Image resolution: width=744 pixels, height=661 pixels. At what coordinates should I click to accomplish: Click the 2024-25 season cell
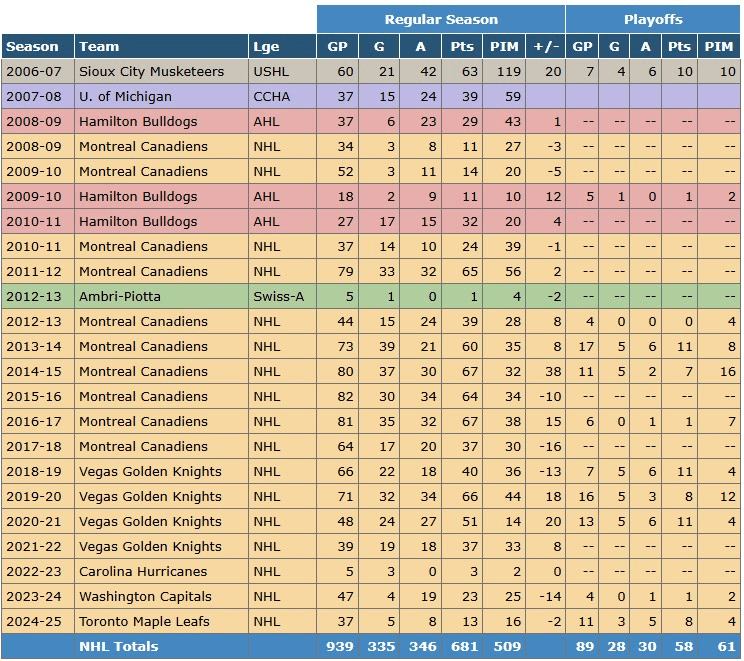point(37,622)
